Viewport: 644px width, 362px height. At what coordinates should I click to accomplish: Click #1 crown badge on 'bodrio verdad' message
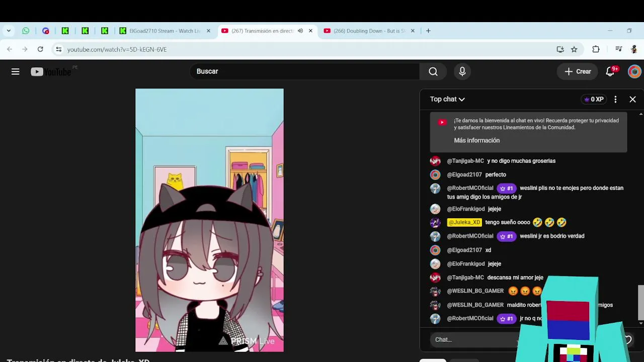pos(507,236)
